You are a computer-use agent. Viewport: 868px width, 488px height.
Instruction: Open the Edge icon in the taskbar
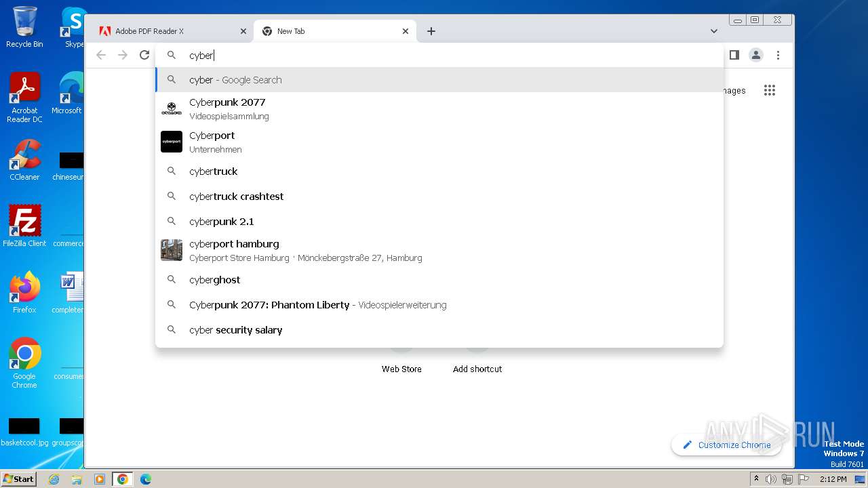click(x=145, y=479)
